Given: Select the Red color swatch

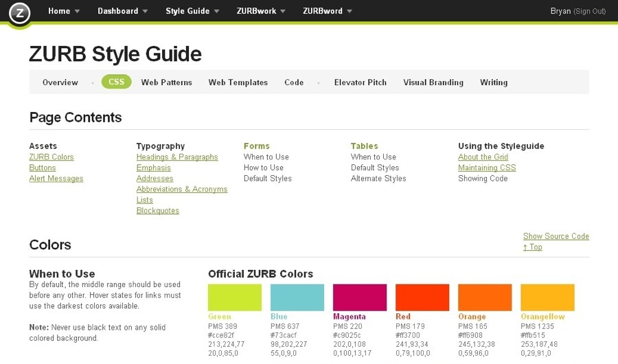Looking at the screenshot, I should [x=422, y=297].
